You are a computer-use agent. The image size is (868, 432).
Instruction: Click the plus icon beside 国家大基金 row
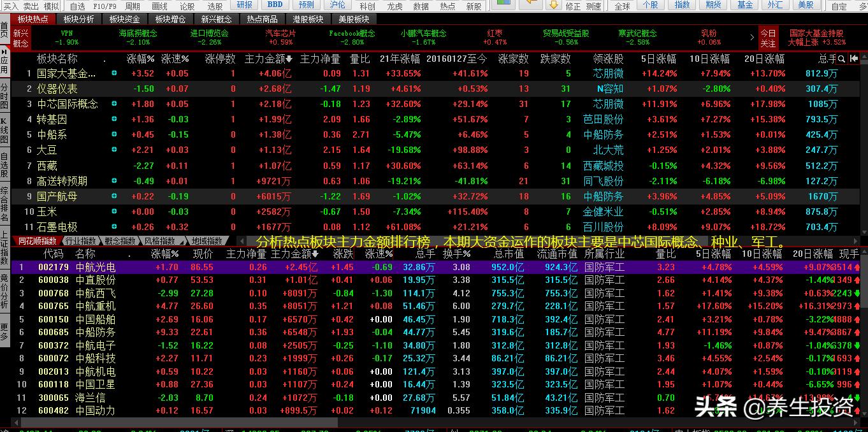click(x=114, y=73)
